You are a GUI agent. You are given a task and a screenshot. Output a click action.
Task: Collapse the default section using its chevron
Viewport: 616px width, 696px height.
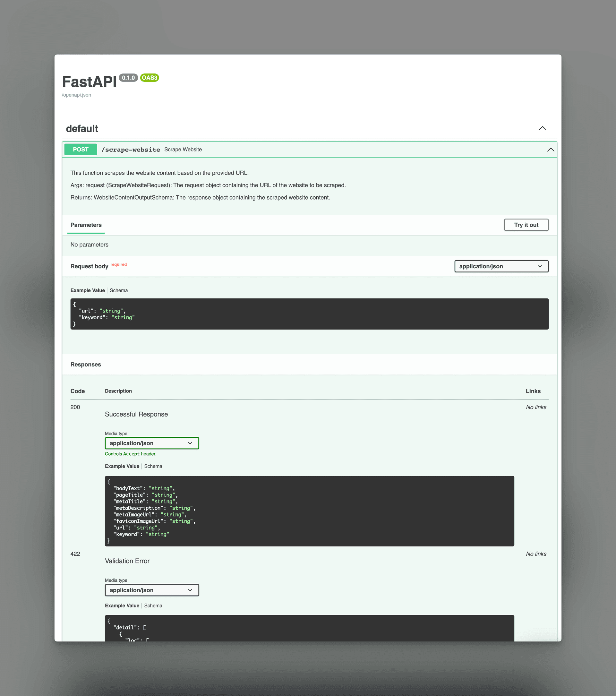543,128
